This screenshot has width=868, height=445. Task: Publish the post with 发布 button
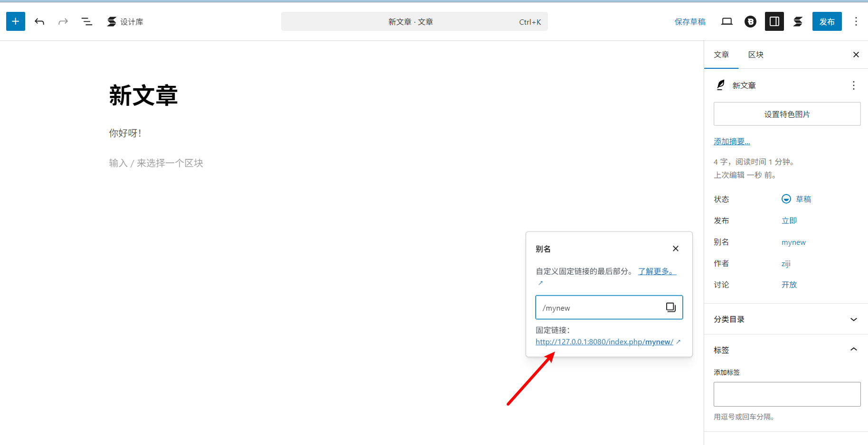[x=827, y=21]
